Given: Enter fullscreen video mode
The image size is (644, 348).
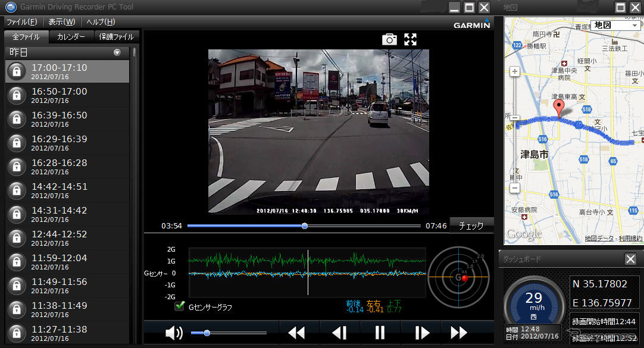Looking at the screenshot, I should pos(410,39).
